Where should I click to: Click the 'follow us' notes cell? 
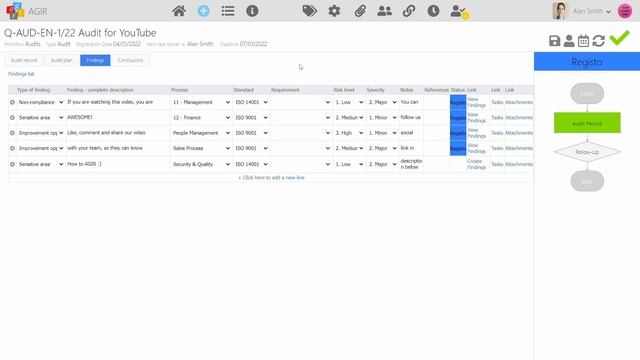pyautogui.click(x=411, y=118)
